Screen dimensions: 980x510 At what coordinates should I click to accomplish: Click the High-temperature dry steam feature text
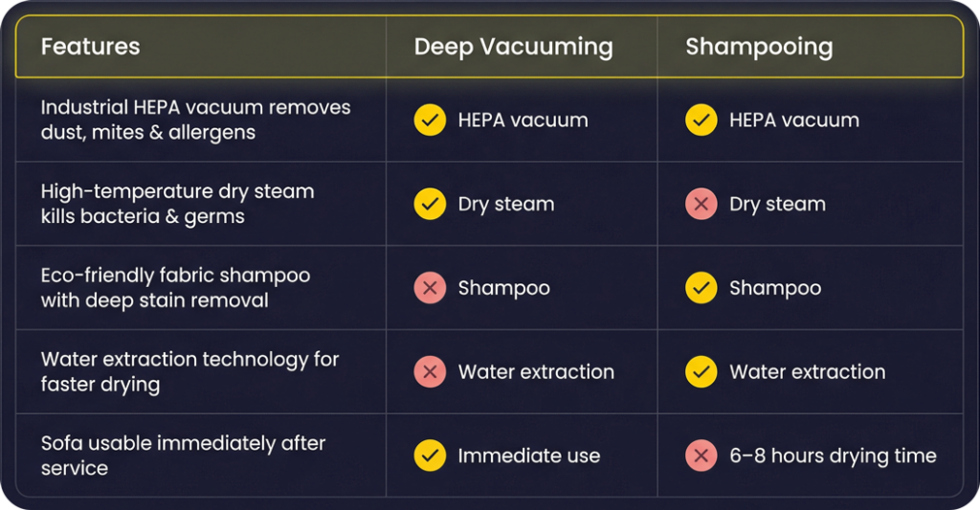(177, 204)
